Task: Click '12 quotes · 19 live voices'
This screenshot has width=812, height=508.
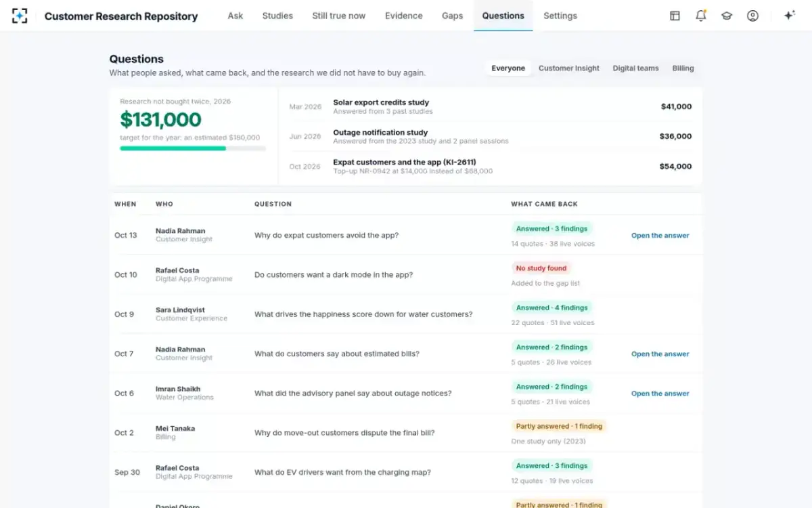Action: click(x=552, y=481)
